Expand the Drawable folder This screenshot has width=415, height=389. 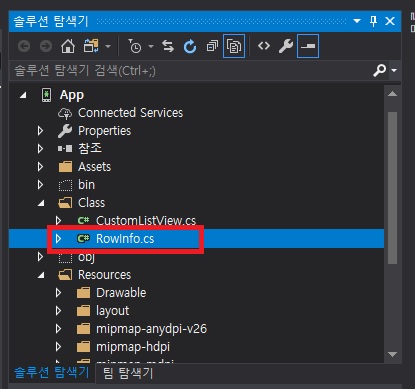(x=58, y=293)
